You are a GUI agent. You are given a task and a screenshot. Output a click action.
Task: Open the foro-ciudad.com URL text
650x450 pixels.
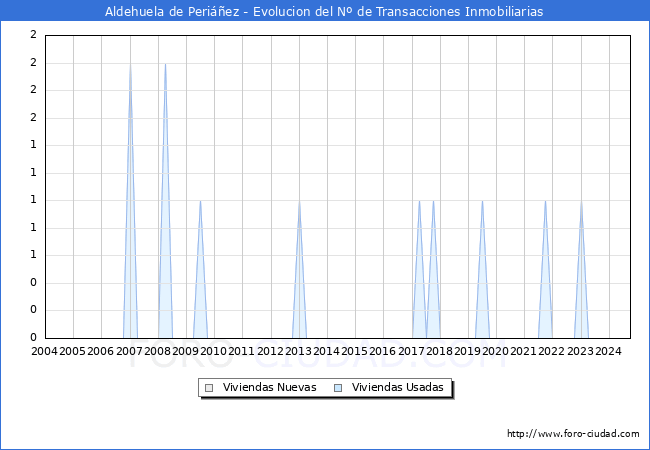[x=573, y=434]
